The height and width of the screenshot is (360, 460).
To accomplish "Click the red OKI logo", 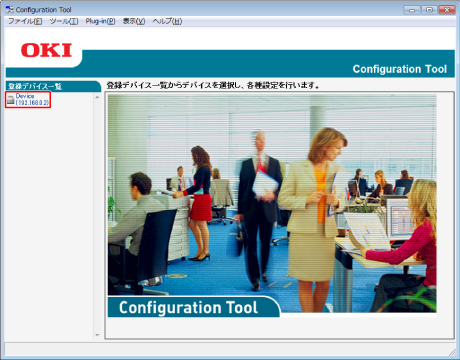I will pyautogui.click(x=46, y=50).
